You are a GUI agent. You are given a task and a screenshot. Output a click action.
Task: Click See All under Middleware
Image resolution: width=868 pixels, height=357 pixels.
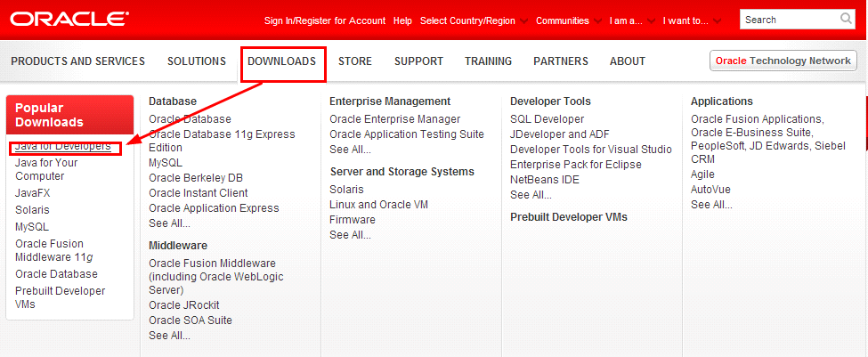169,335
